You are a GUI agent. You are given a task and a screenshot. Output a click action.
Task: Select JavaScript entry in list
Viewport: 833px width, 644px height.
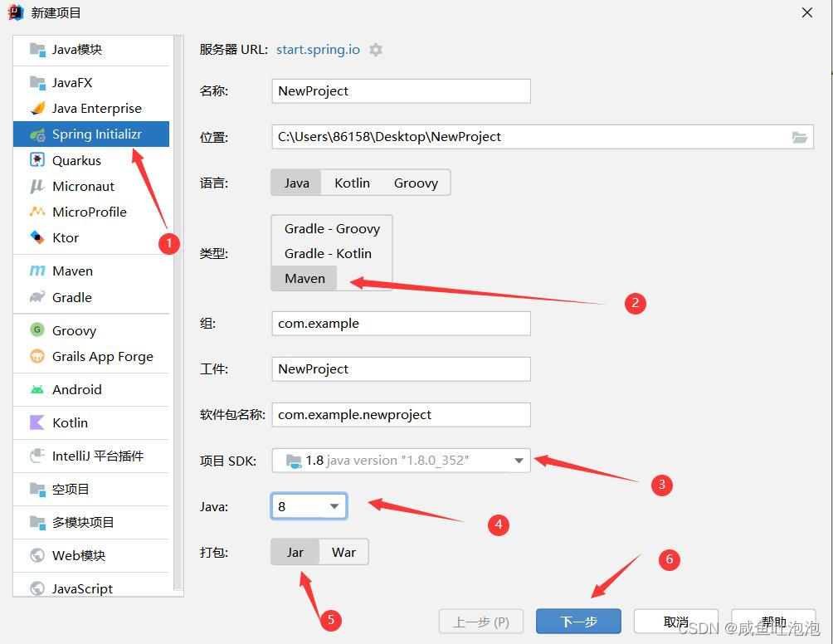(91, 588)
